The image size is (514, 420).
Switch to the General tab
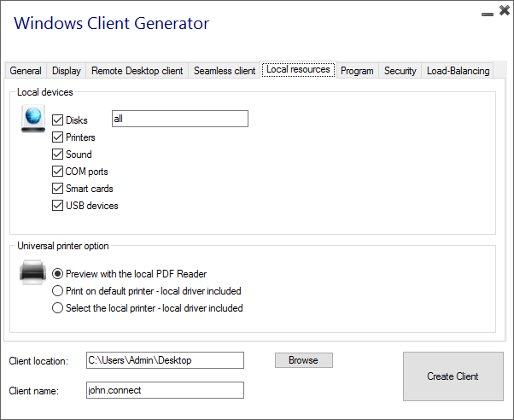point(26,71)
